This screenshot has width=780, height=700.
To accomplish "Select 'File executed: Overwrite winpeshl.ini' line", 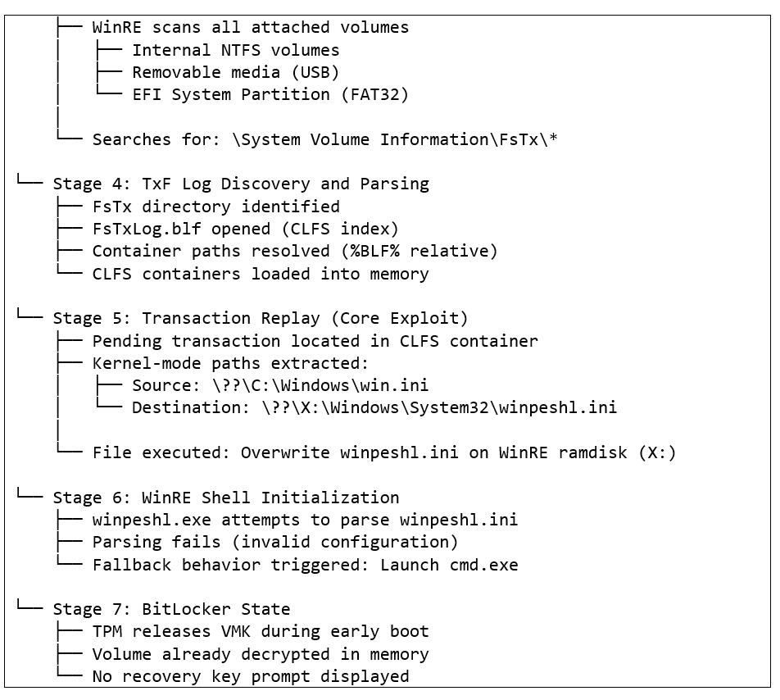I will (x=384, y=452).
